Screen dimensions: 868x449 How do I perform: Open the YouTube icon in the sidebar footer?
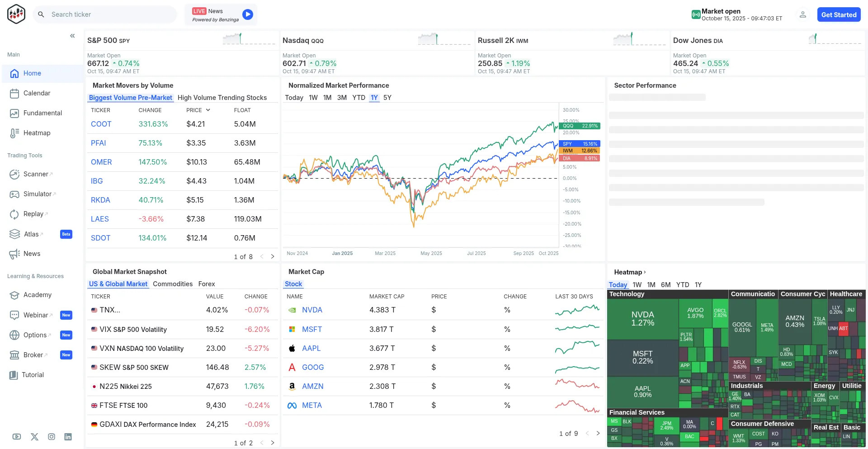pyautogui.click(x=17, y=437)
